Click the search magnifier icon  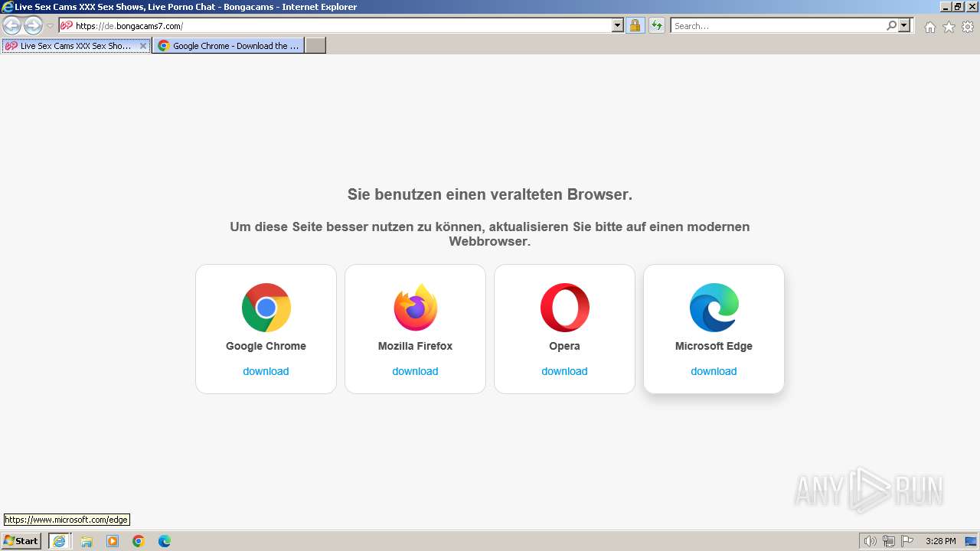click(x=891, y=25)
